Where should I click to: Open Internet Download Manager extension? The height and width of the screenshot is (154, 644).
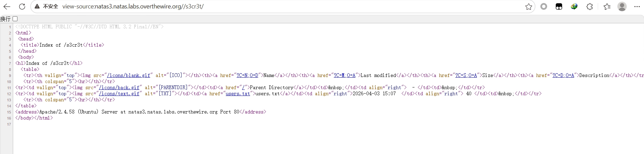pos(574,6)
